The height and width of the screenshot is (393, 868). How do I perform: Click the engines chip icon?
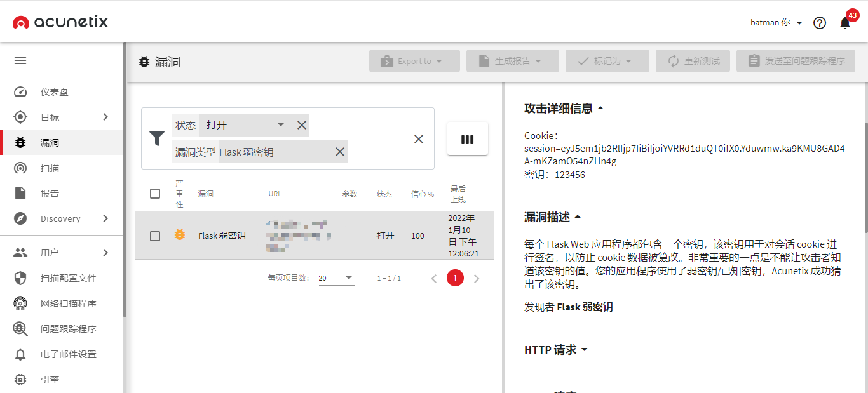[20, 380]
